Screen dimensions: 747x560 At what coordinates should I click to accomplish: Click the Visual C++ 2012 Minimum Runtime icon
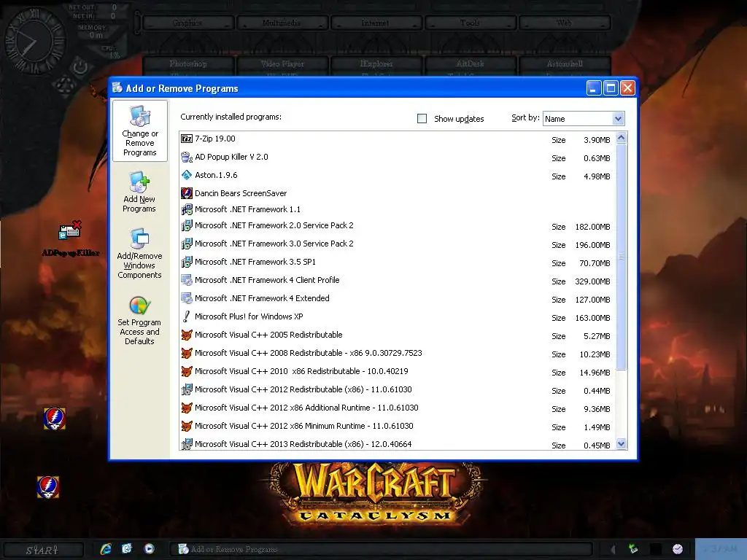(187, 426)
